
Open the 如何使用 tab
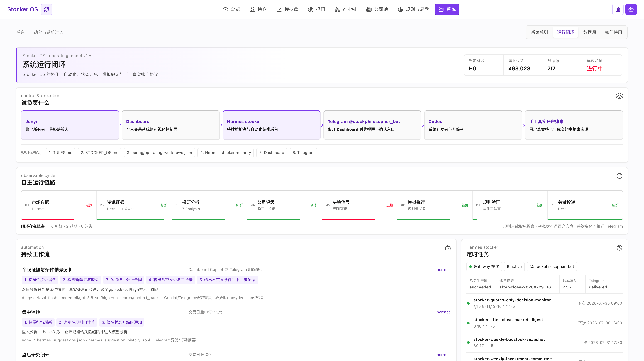click(x=614, y=32)
